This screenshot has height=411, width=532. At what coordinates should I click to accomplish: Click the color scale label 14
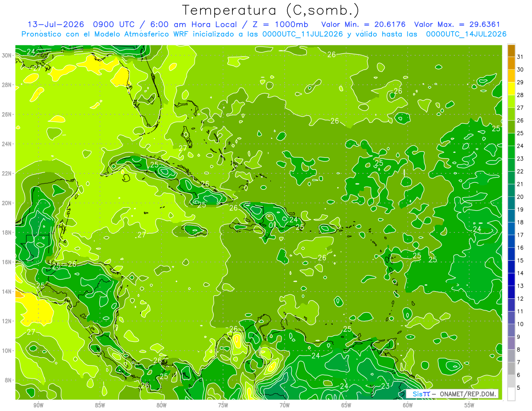pyautogui.click(x=520, y=273)
